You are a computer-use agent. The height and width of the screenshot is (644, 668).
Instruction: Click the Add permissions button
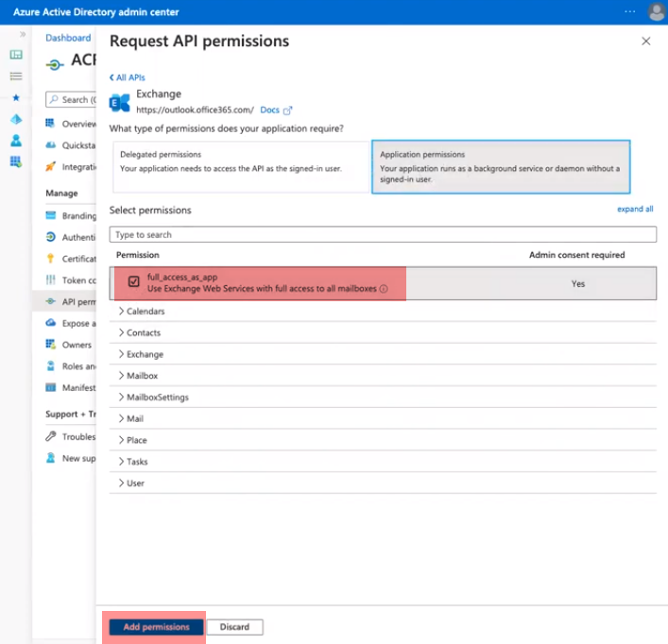(156, 627)
